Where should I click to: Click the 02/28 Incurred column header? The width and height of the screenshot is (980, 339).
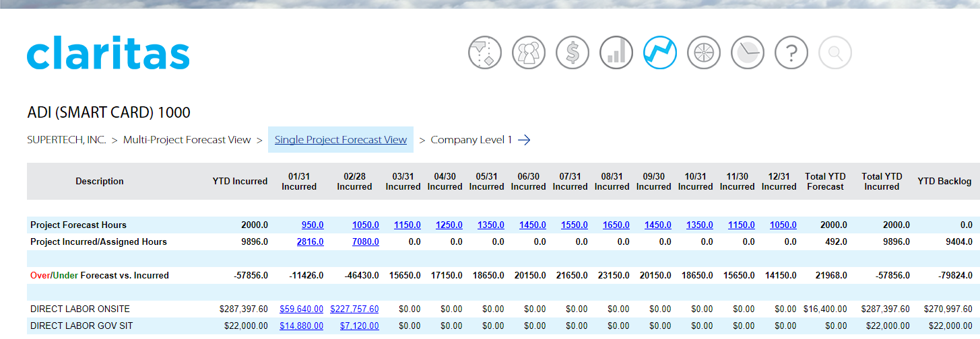(354, 182)
